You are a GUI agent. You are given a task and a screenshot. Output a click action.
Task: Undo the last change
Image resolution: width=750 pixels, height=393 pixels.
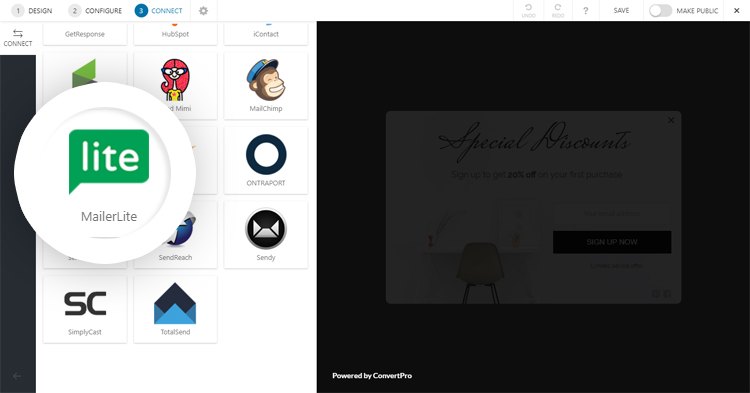[x=529, y=11]
